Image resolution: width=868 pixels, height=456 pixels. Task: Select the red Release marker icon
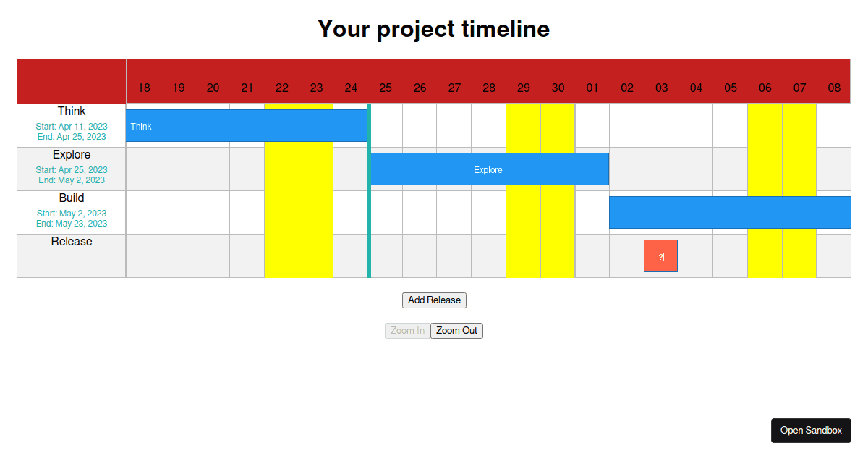[660, 256]
